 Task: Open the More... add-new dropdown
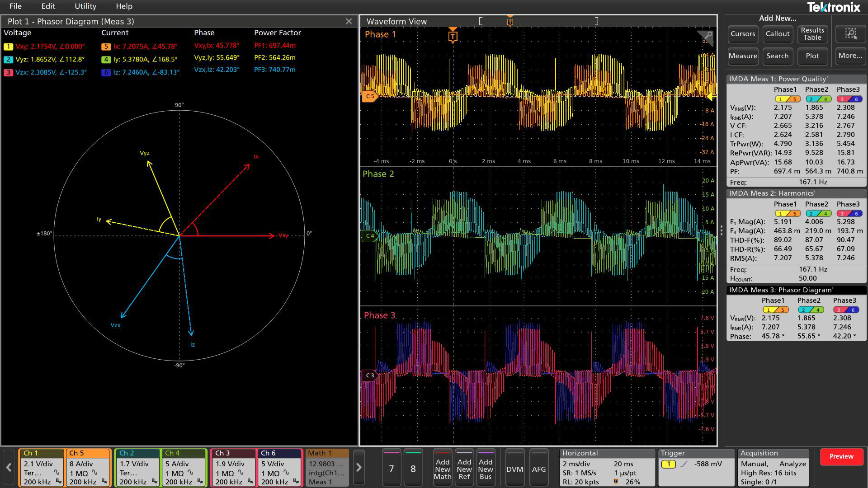pos(850,56)
